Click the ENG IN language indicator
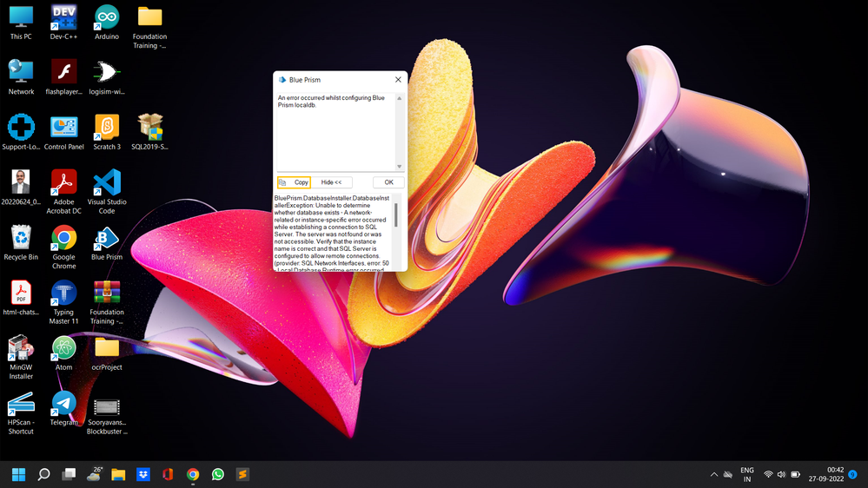 (746, 474)
